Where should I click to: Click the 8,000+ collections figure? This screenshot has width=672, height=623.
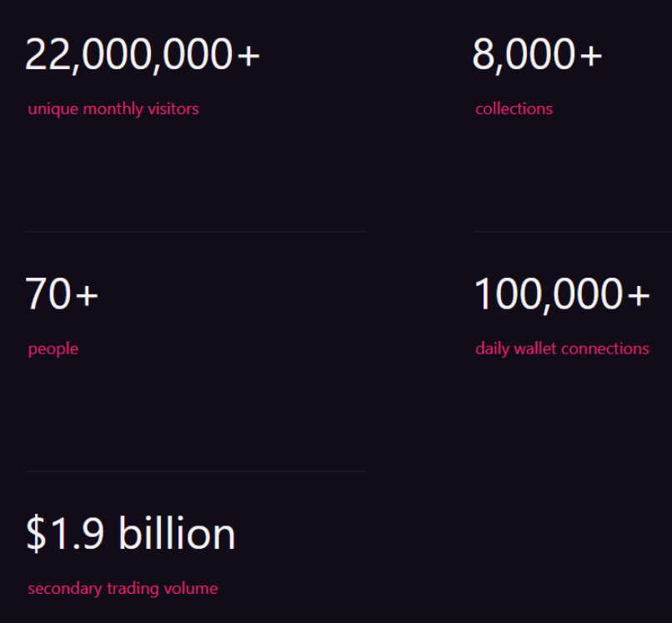pyautogui.click(x=536, y=55)
